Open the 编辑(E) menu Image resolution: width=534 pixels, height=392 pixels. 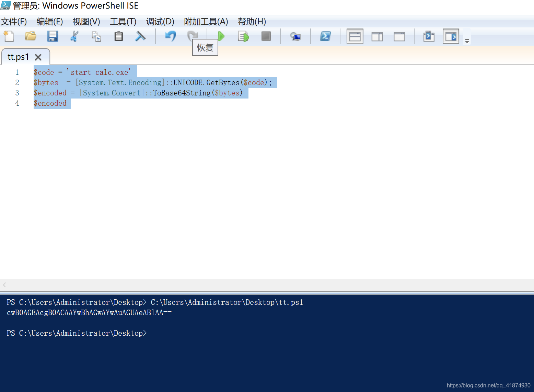pyautogui.click(x=50, y=22)
